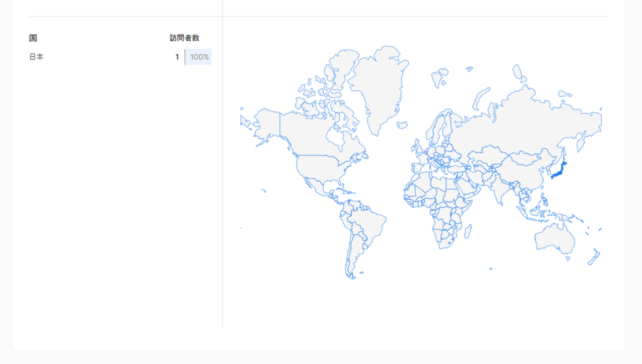Image resolution: width=642 pixels, height=364 pixels.
Task: Click the 訪問者数 column header
Action: pos(184,38)
